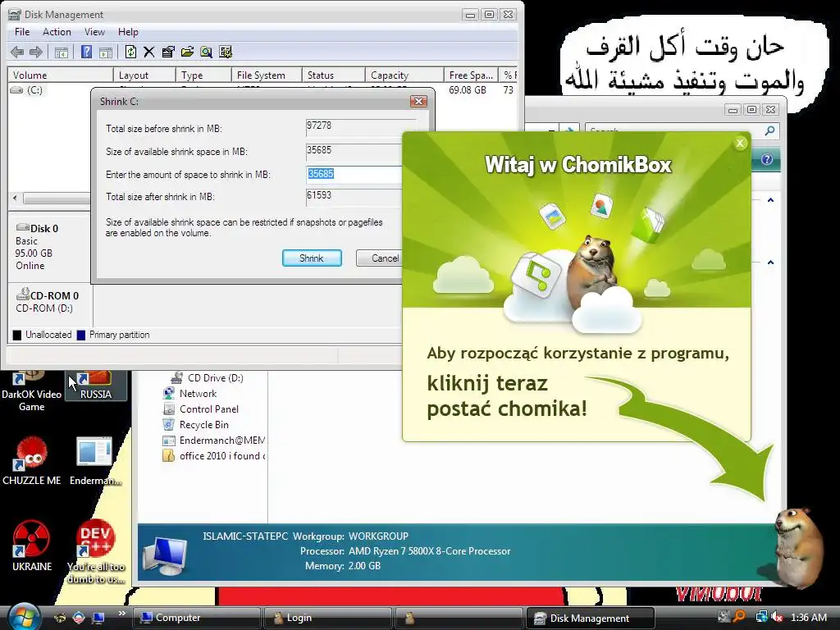Select the Endermanch@MEM tree item
840x630 pixels.
(213, 441)
